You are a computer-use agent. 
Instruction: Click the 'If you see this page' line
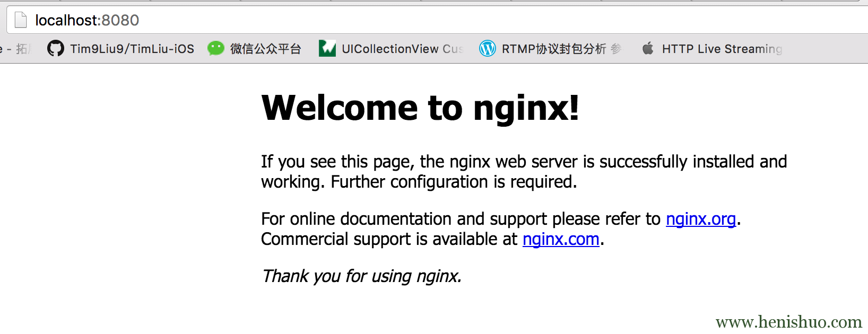point(524,162)
